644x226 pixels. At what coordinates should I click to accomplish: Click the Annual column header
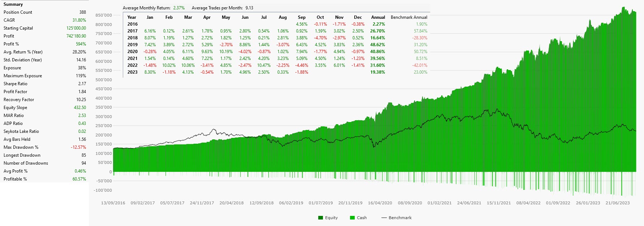(x=378, y=17)
